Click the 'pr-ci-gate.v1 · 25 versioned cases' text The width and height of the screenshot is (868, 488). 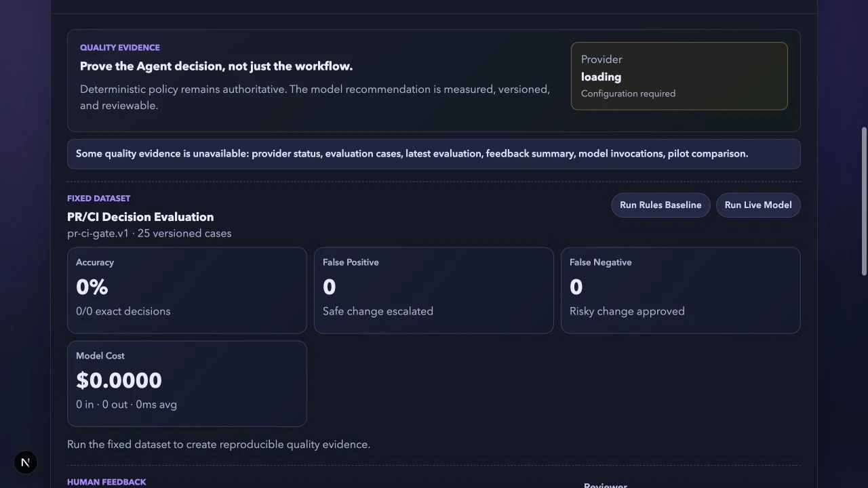tap(149, 233)
